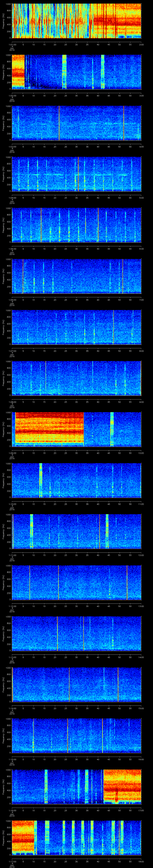Click the '1:10:00' time axis label

point(12,504)
